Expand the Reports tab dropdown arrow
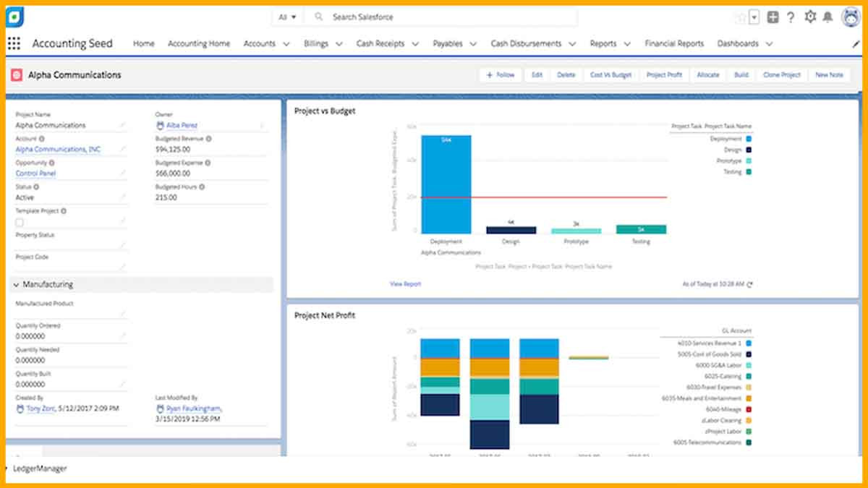Viewport: 868px width, 488px height. pos(626,44)
